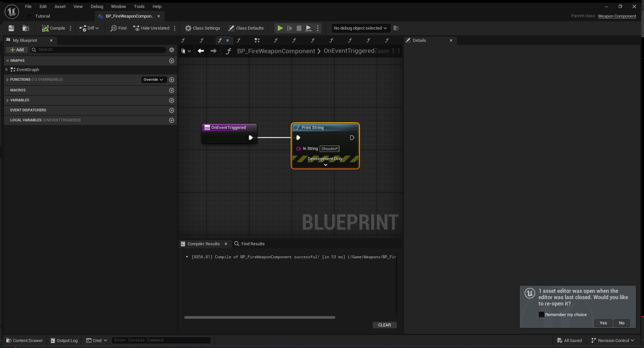Viewport: 644px width, 348px height.
Task: Click BP_FireWeaponComponent breadcrumb
Action: [276, 51]
